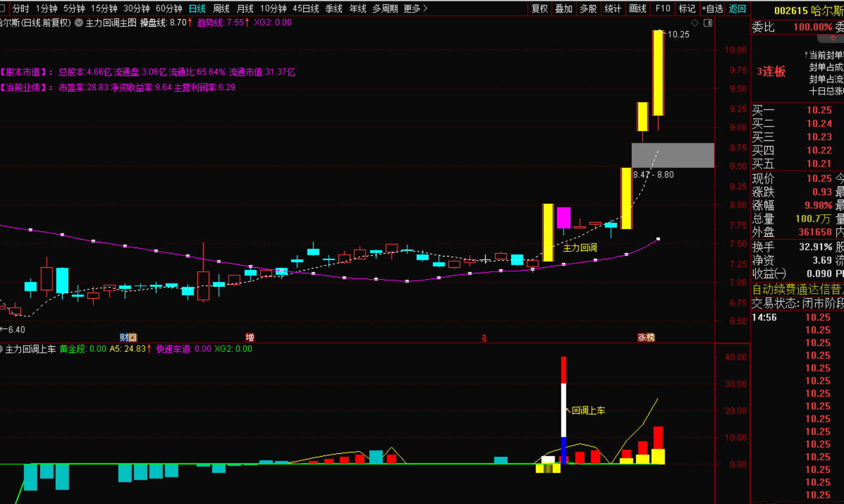Expand the 更多 periods menu
The image size is (844, 504).
tap(415, 8)
